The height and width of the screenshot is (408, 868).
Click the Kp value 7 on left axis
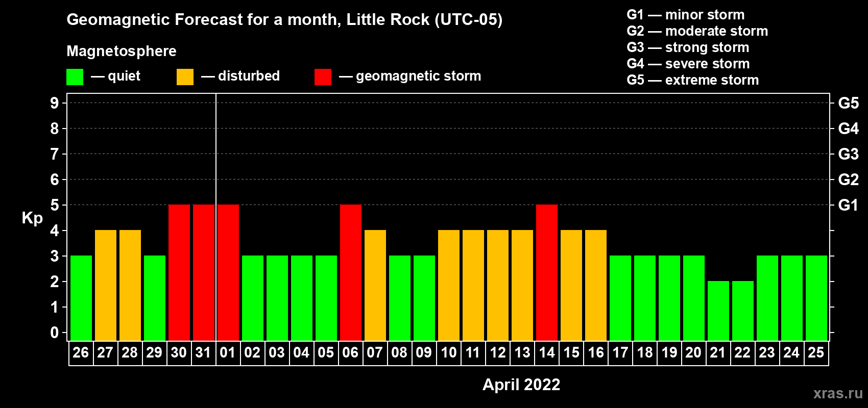(55, 154)
